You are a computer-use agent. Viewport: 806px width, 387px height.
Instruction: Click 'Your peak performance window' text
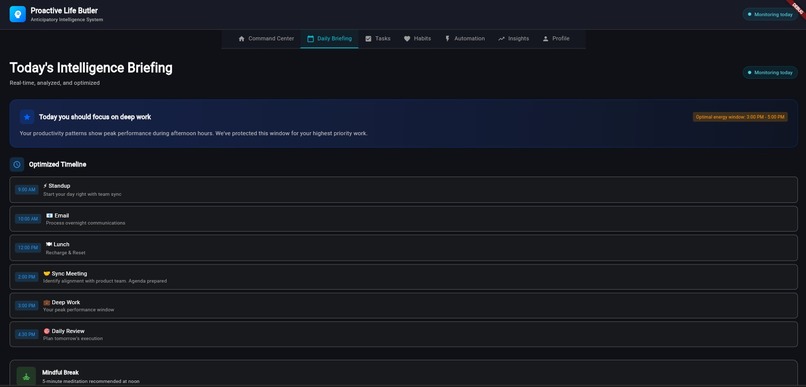79,310
